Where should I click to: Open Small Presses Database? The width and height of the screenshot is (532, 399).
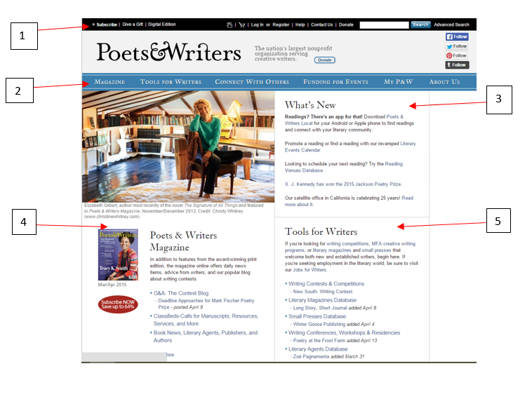317,316
